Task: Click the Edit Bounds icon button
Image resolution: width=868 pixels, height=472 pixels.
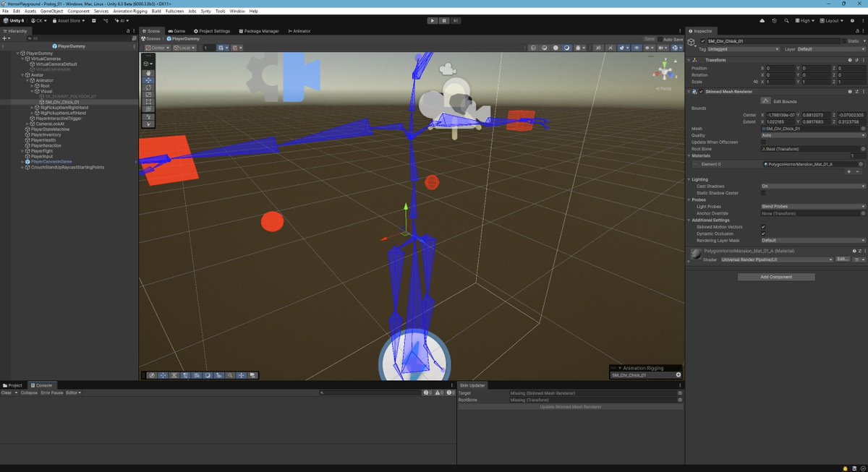Action: click(x=765, y=101)
